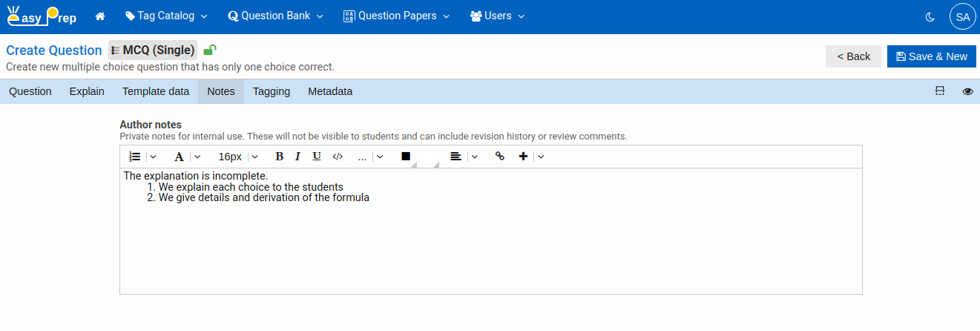980x331 pixels.
Task: Expand the font size dropdown arrow
Action: 254,157
